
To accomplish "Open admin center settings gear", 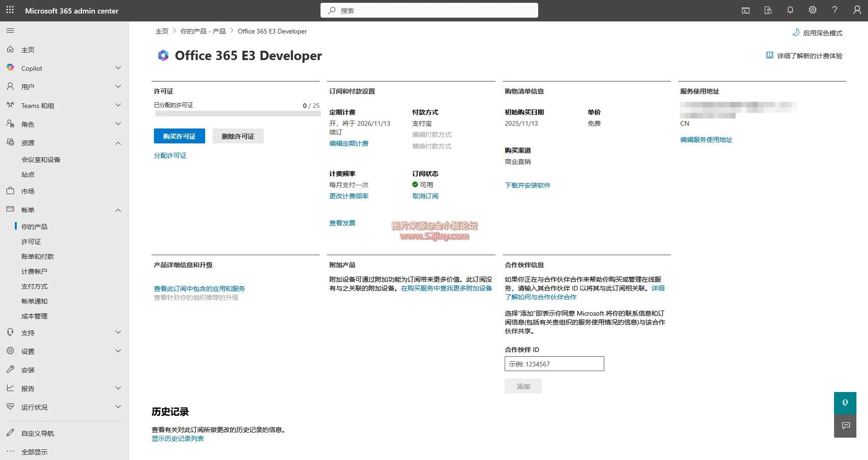I will point(812,10).
